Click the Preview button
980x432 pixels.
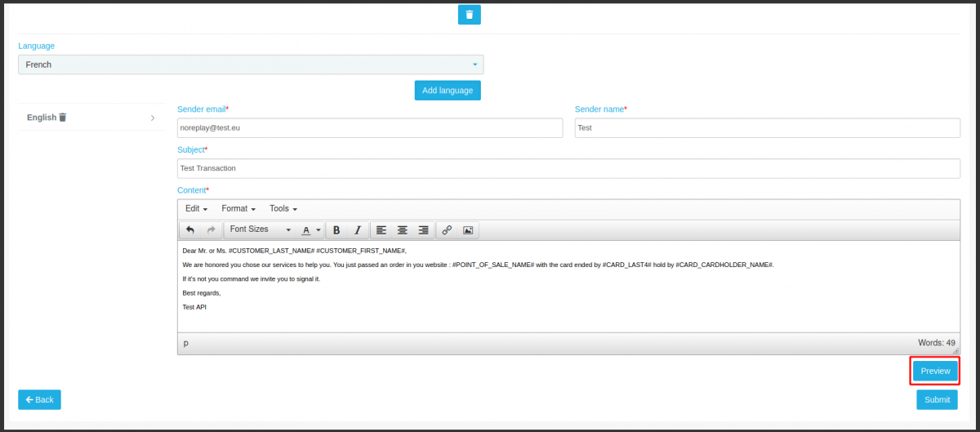935,371
